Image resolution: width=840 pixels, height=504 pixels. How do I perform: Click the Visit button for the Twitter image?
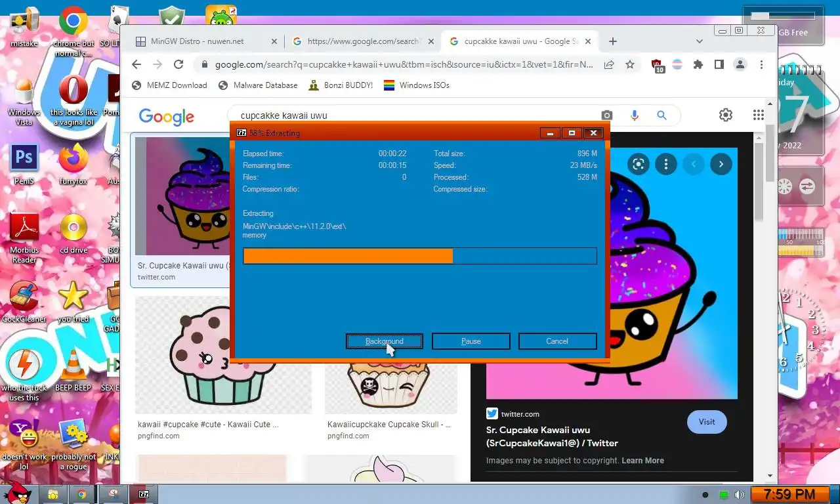tap(707, 422)
